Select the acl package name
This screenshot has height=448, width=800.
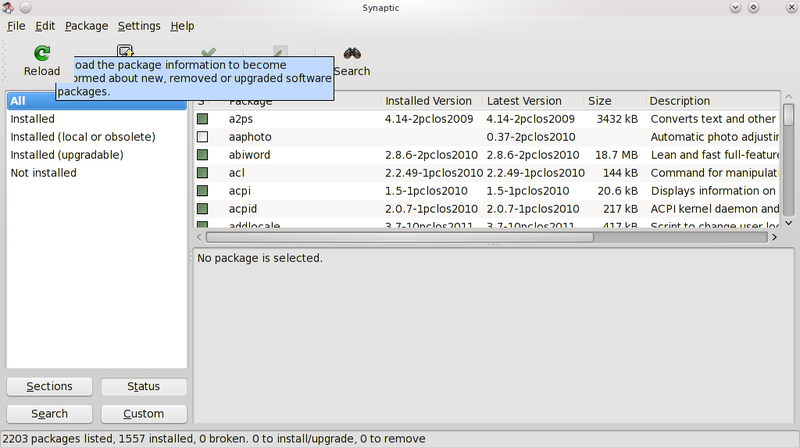(237, 172)
